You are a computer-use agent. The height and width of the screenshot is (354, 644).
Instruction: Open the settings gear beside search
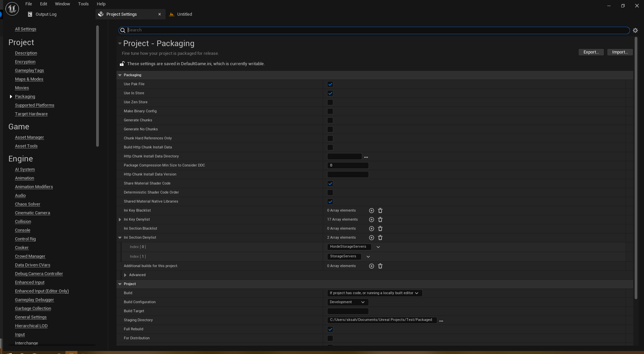pos(635,30)
